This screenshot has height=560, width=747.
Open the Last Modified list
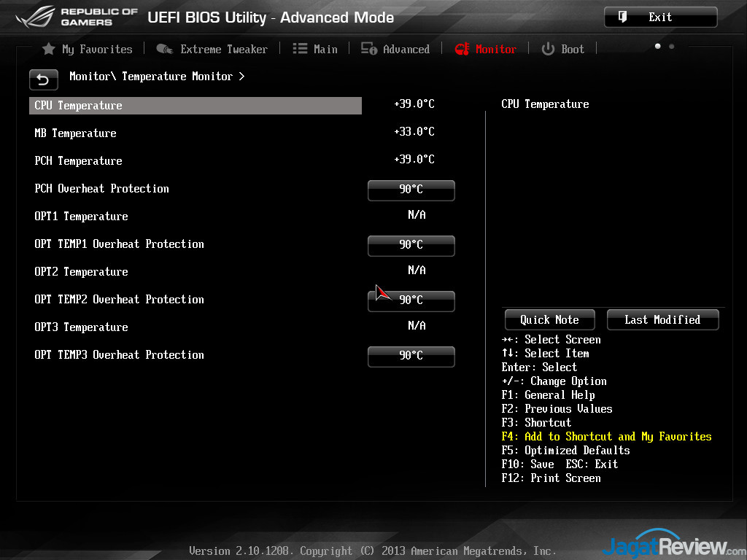pyautogui.click(x=662, y=319)
